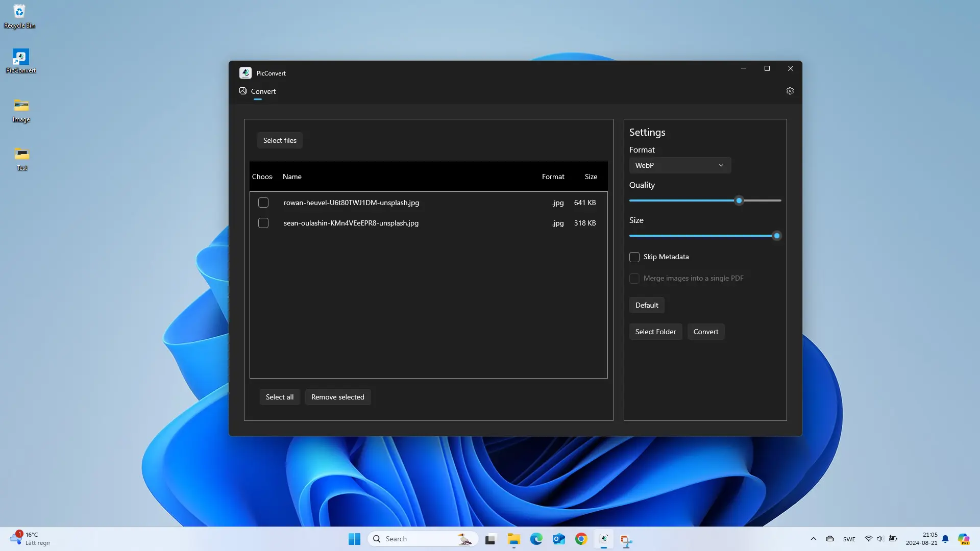Maximize the PicConvert window
This screenshot has height=551, width=980.
click(767, 68)
